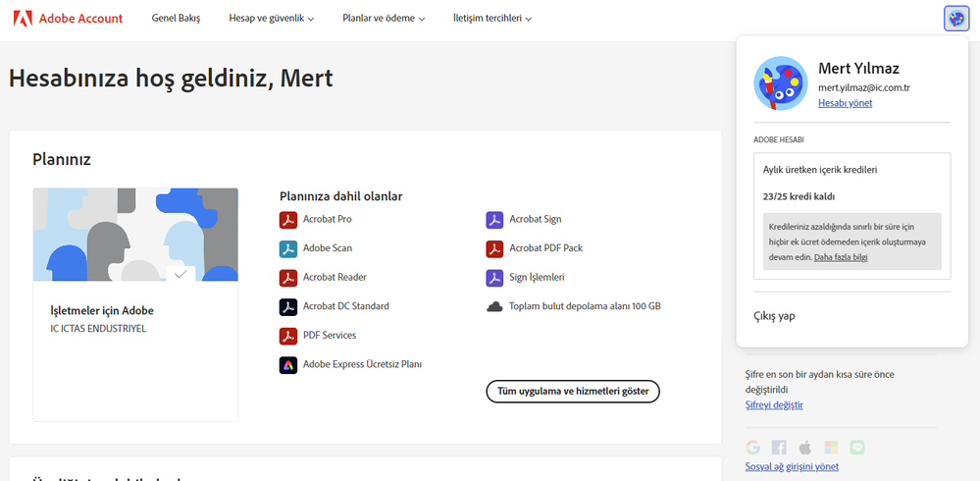
Task: Click the Acrobat DC Standard label
Action: click(x=346, y=306)
